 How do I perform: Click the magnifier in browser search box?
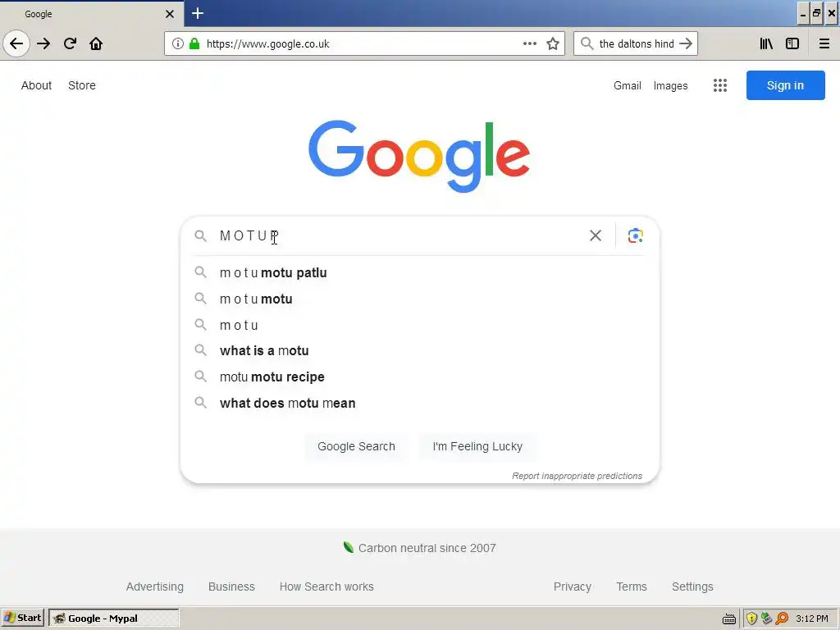point(587,43)
